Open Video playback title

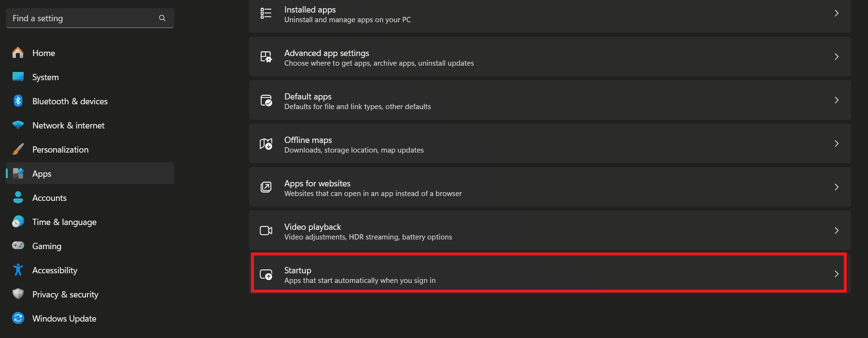pos(312,227)
